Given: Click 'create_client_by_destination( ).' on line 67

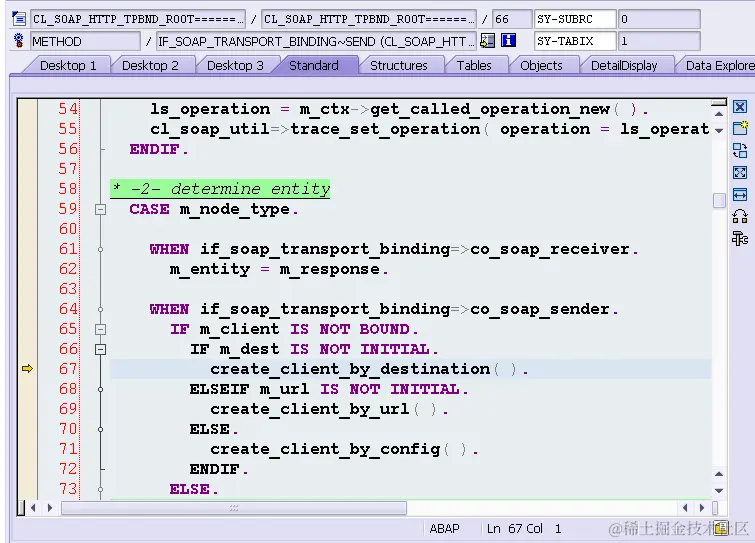Looking at the screenshot, I should coord(369,369).
